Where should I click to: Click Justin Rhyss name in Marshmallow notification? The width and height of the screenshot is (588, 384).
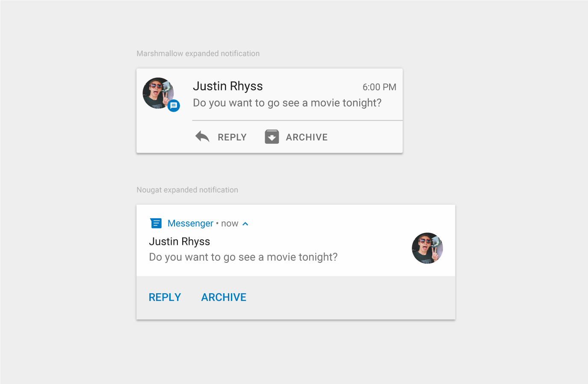228,86
